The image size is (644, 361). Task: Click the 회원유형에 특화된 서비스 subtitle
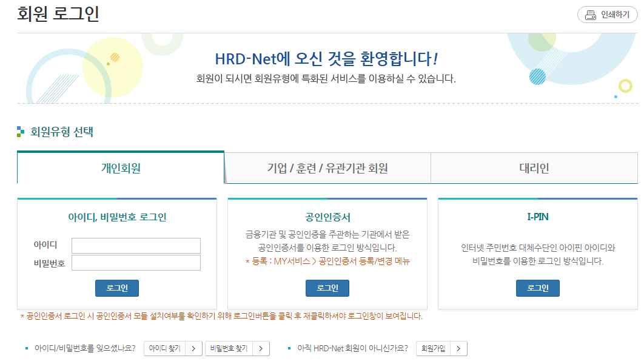[x=326, y=78]
